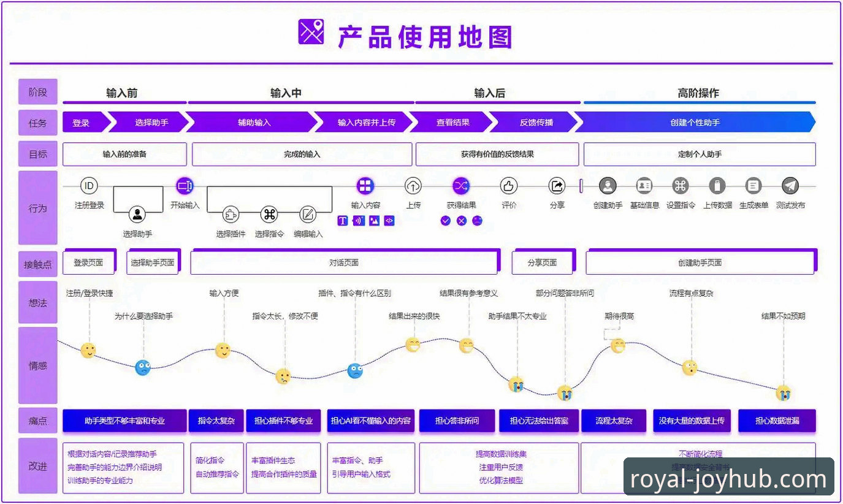Viewport: 843px width, 504px height.
Task: Click the 担心数据泄漏 pain point
Action: tap(777, 421)
